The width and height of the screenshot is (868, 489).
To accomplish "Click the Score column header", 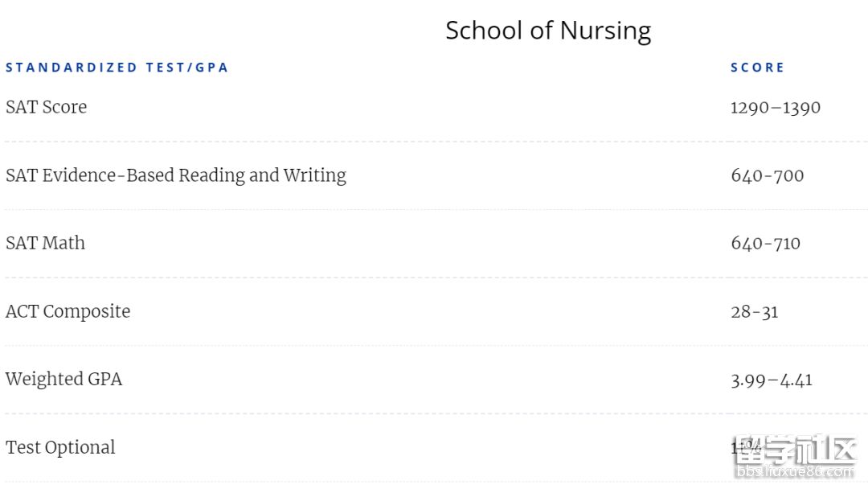I will pos(757,68).
